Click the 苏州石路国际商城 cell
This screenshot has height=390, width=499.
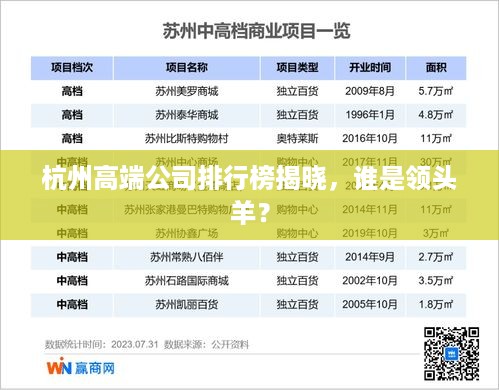coord(187,281)
